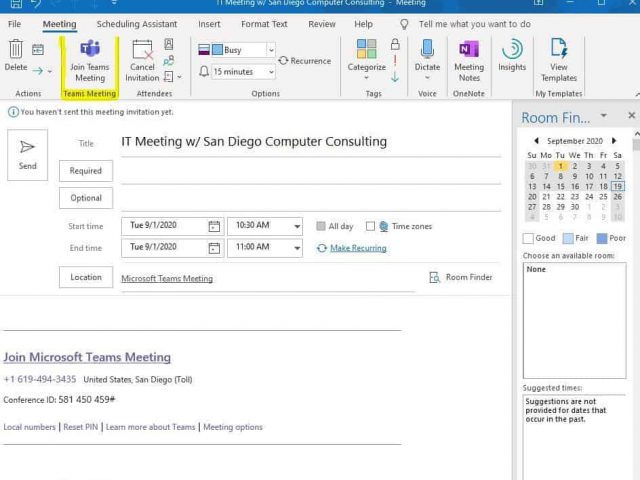Open the View Templates icon

tap(558, 48)
